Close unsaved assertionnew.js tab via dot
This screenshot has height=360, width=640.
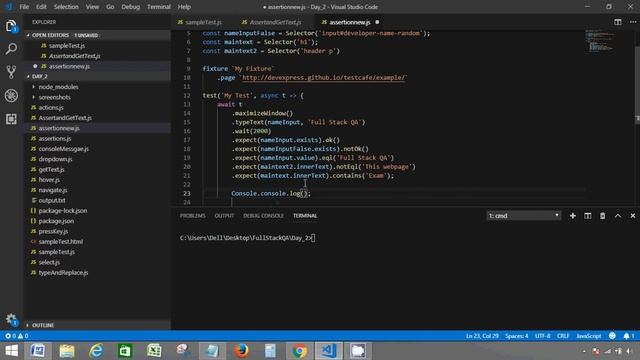[377, 22]
